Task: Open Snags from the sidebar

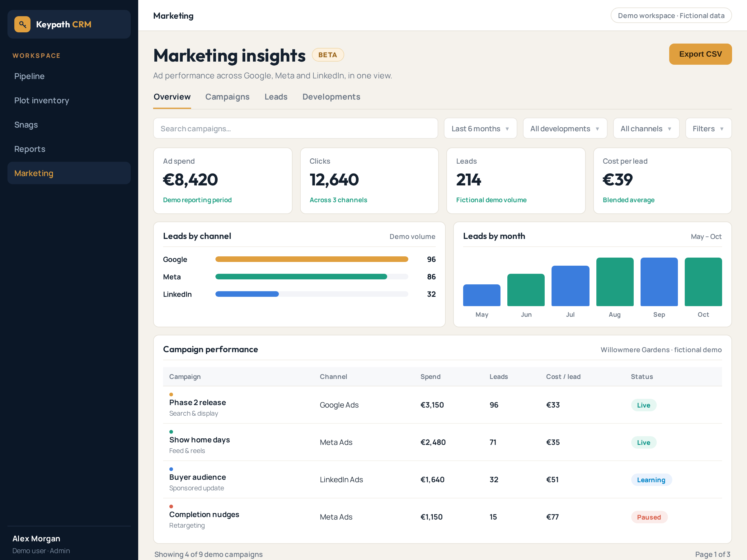Action: (69, 125)
